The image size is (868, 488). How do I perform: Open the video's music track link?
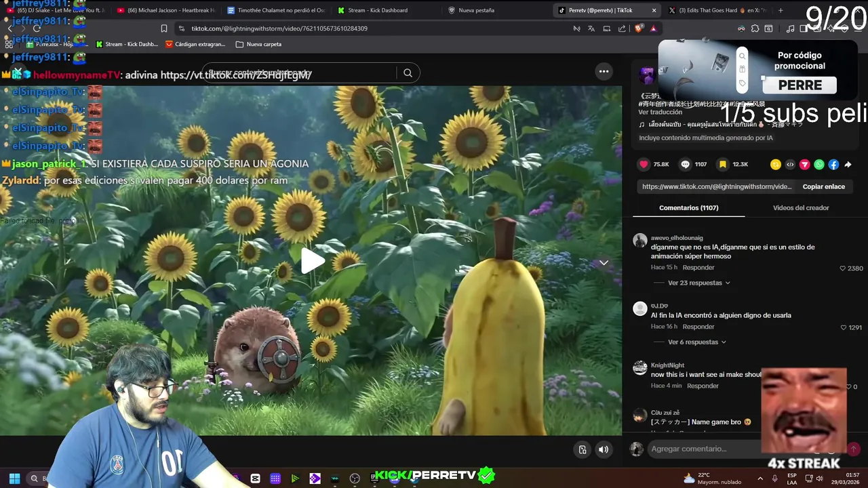click(x=721, y=125)
